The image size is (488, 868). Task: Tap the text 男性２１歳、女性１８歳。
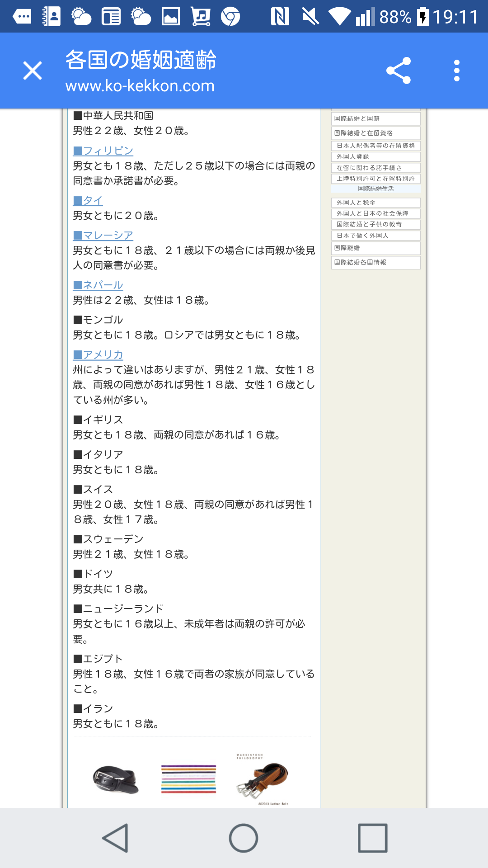[x=132, y=554]
